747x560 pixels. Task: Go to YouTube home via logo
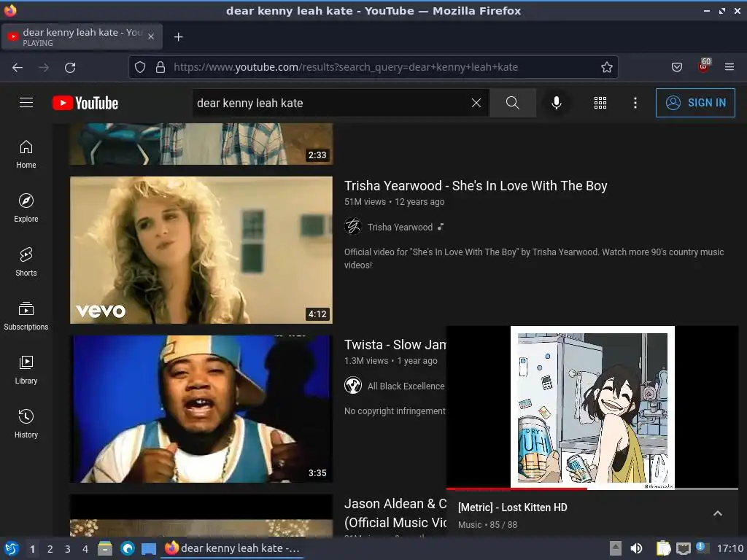tap(85, 103)
